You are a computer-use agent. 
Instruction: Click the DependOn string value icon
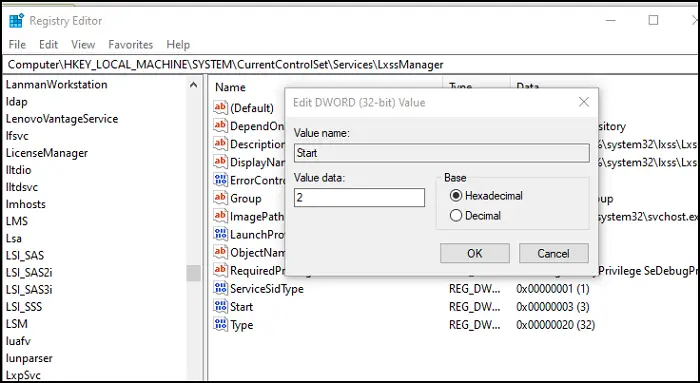click(x=220, y=125)
